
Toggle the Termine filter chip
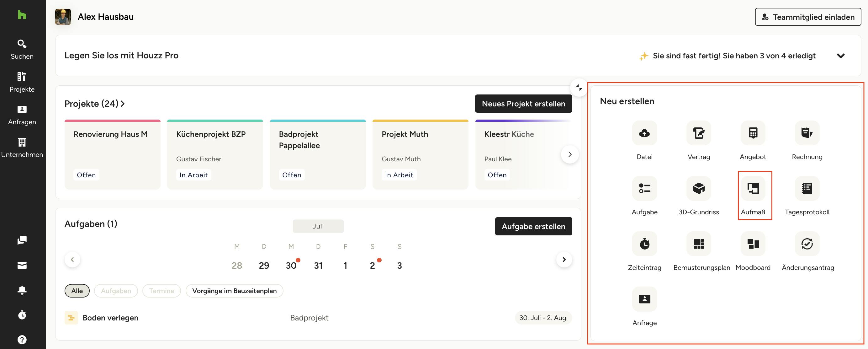pyautogui.click(x=161, y=291)
